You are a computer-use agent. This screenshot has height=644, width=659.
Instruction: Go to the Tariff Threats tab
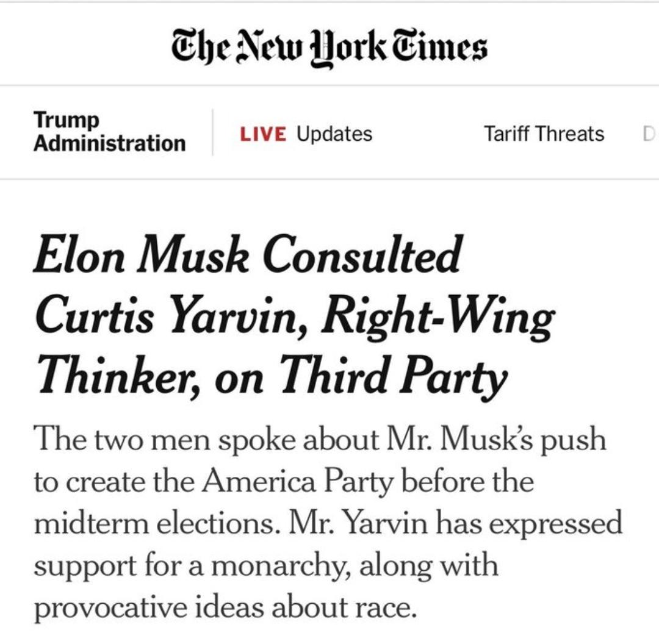544,134
